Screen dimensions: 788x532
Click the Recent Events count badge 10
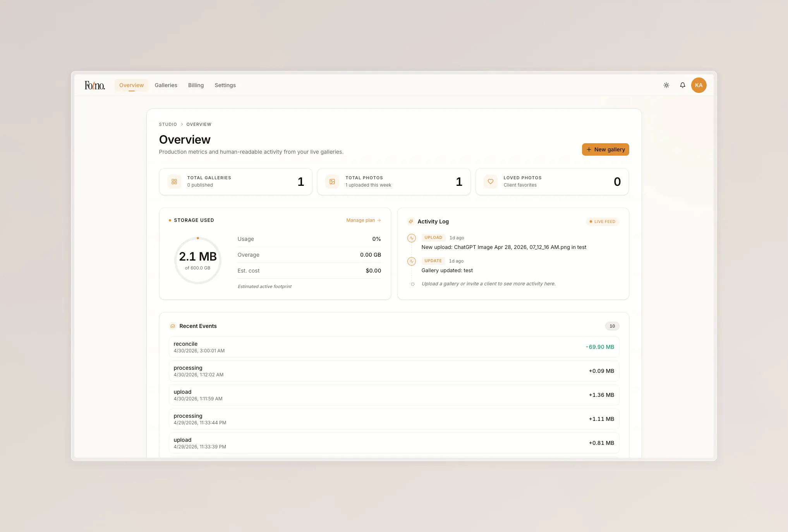click(x=612, y=326)
